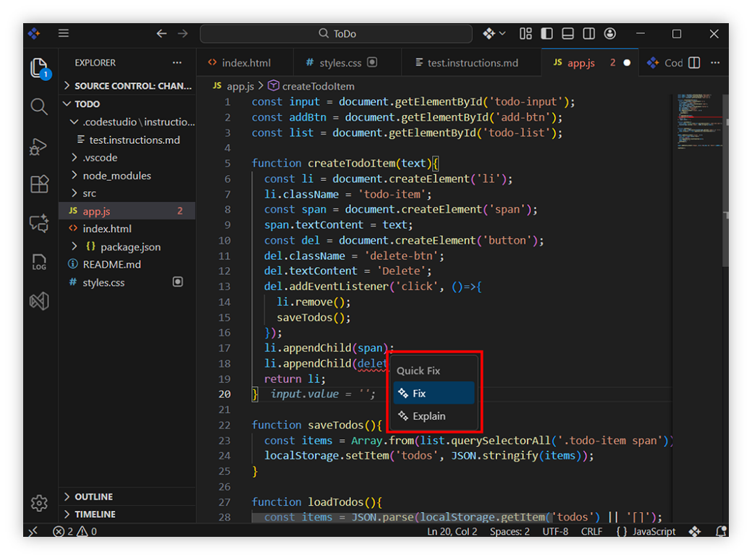Click the Manage gear icon
Viewport: 752px width, 560px height.
coord(39,502)
